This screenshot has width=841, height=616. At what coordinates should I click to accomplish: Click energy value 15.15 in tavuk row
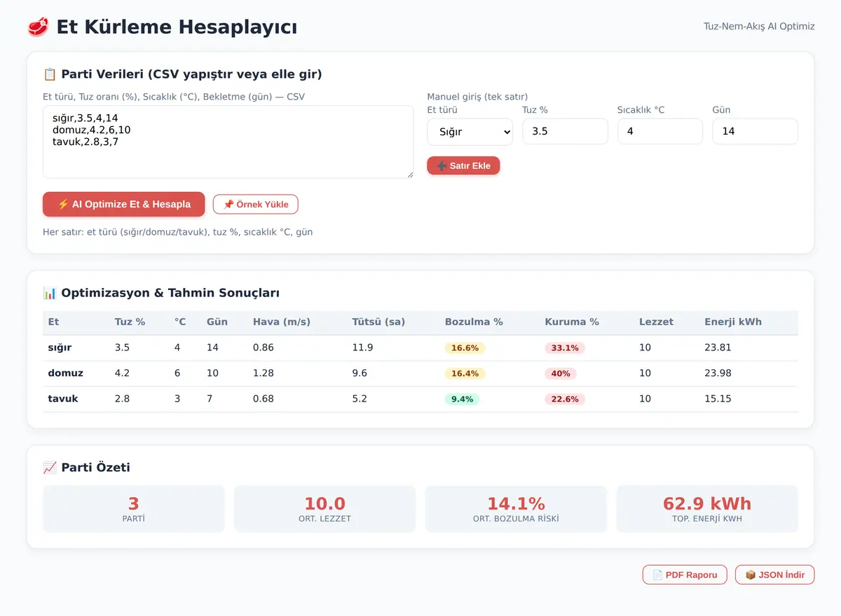tap(718, 399)
